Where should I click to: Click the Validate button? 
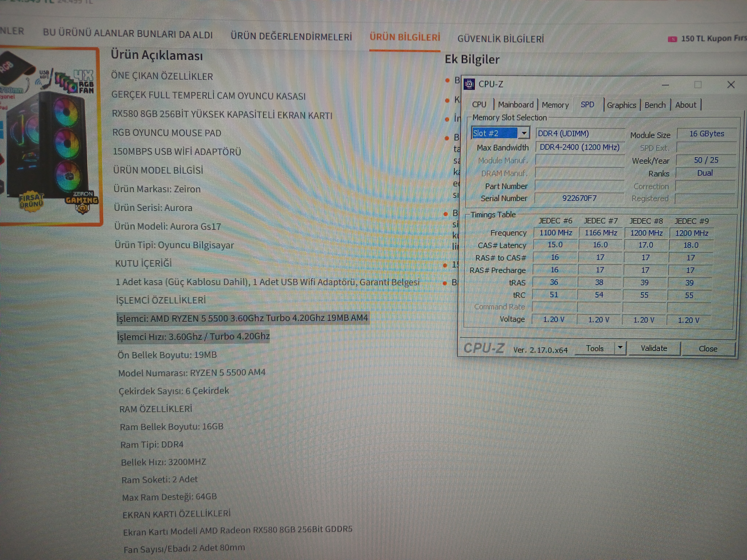click(654, 348)
